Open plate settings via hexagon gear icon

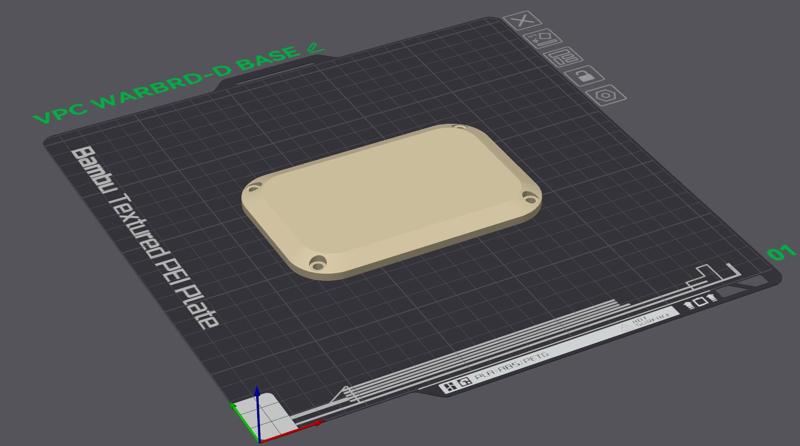606,95
